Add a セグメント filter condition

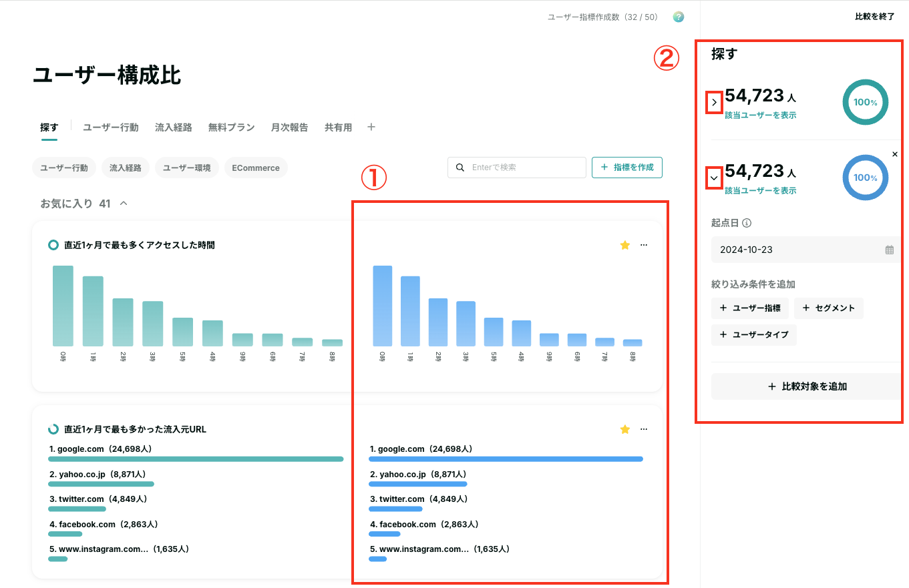coord(829,308)
